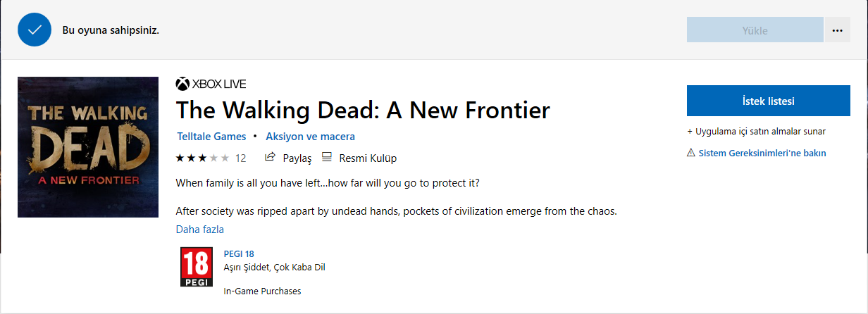The image size is (868, 314).
Task: Open the Resmi Kulüp text link
Action: click(x=367, y=158)
